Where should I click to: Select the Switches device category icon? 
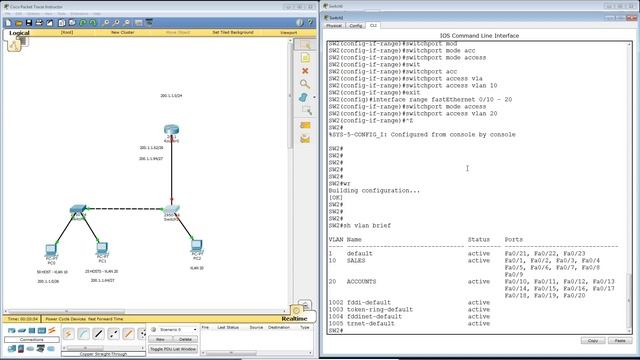[x=22, y=331]
